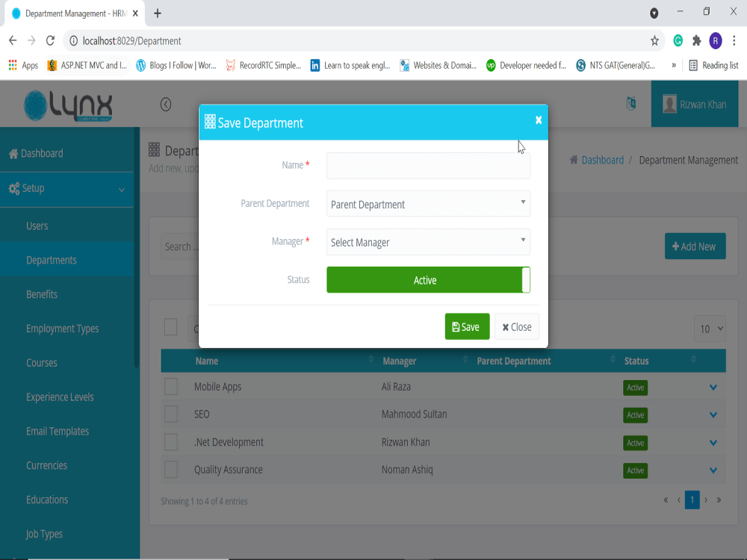Toggle the Active status switch
Image resolution: width=747 pixels, height=560 pixels.
point(428,280)
